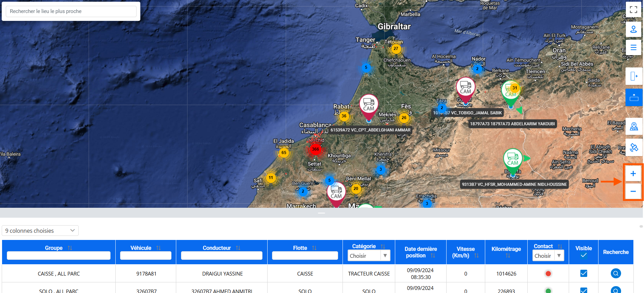Click the yellow 27 cluster near Tétouan
This screenshot has height=293, width=644.
point(396,49)
